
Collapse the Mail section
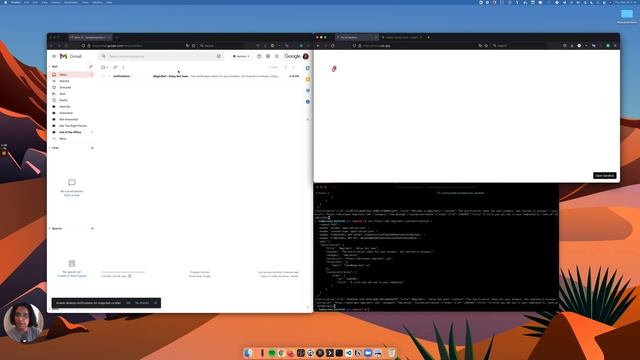(50, 67)
